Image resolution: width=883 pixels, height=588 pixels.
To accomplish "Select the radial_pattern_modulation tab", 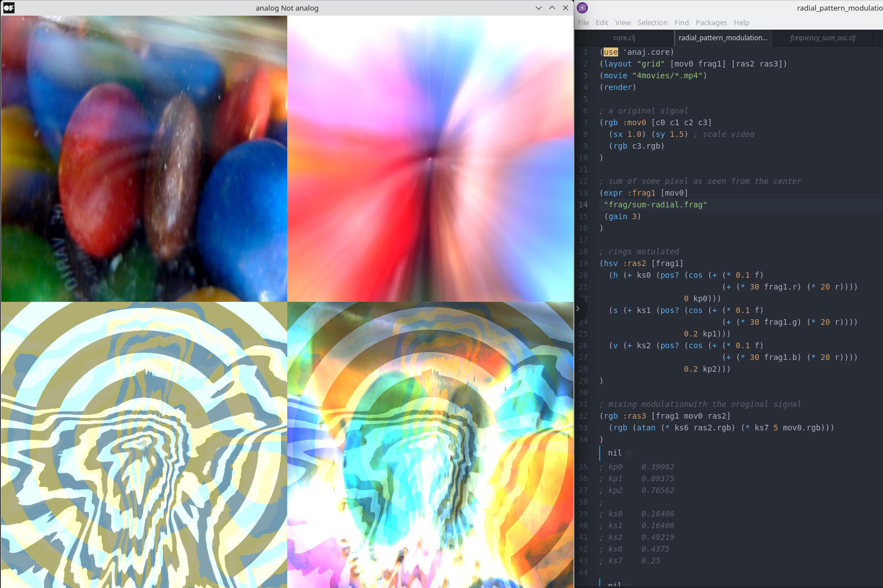I will click(723, 38).
